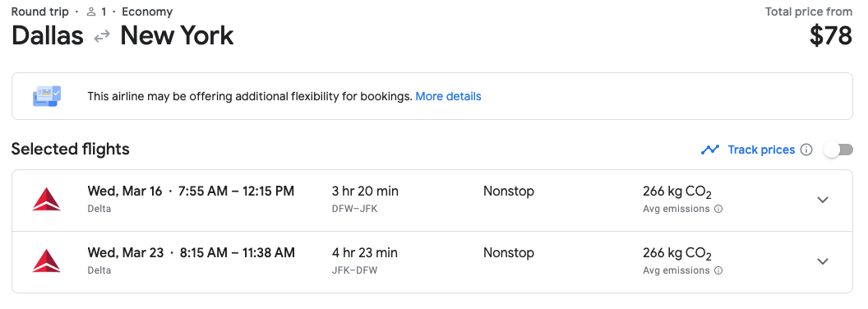Open Avg emissions info for DFW–JFK flight

718,209
